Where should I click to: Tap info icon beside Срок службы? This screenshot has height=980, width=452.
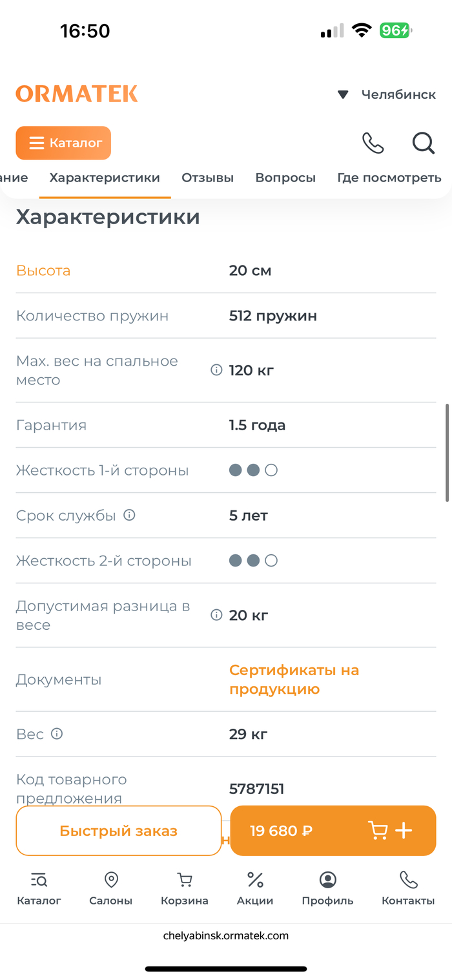[x=129, y=515]
